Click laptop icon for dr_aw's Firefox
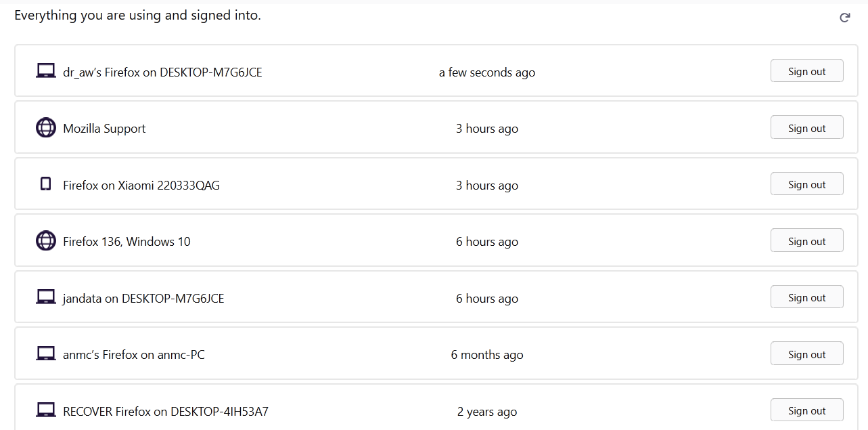868x430 pixels. click(x=45, y=71)
